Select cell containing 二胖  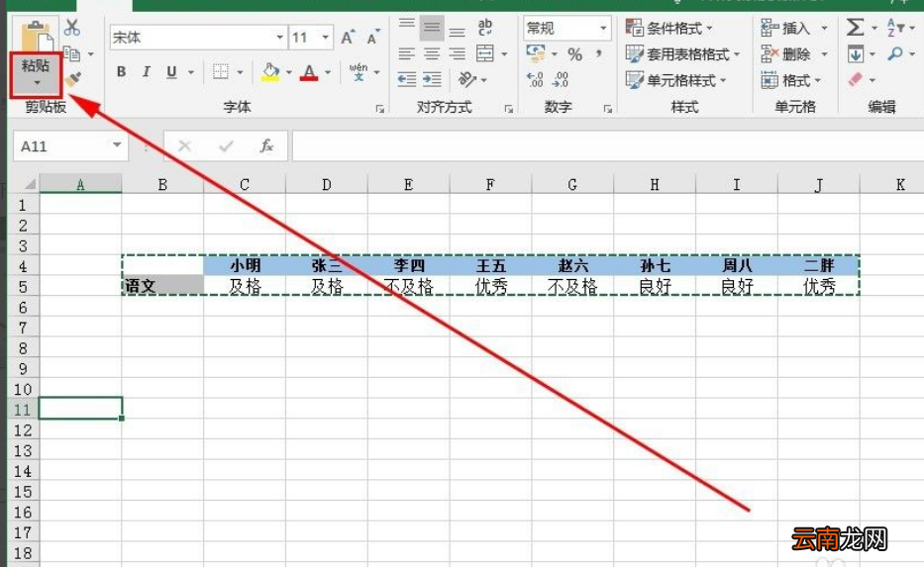(818, 265)
